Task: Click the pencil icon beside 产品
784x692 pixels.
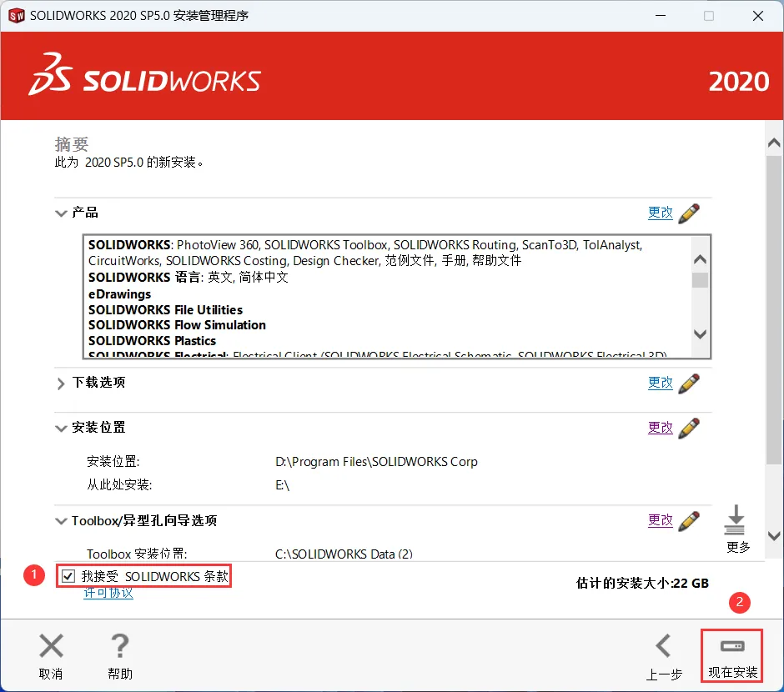Action: point(689,213)
